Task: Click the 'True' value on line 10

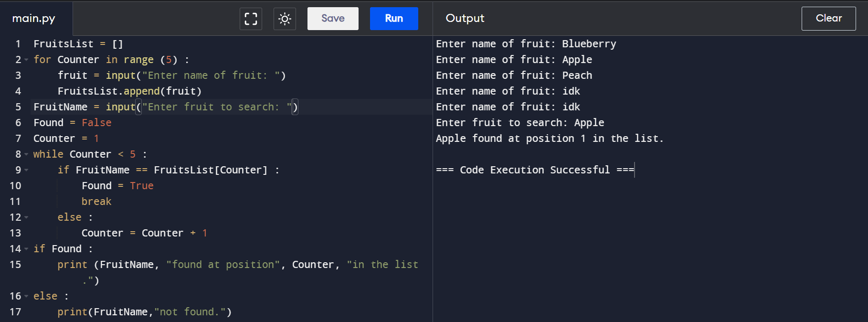Action: (142, 186)
